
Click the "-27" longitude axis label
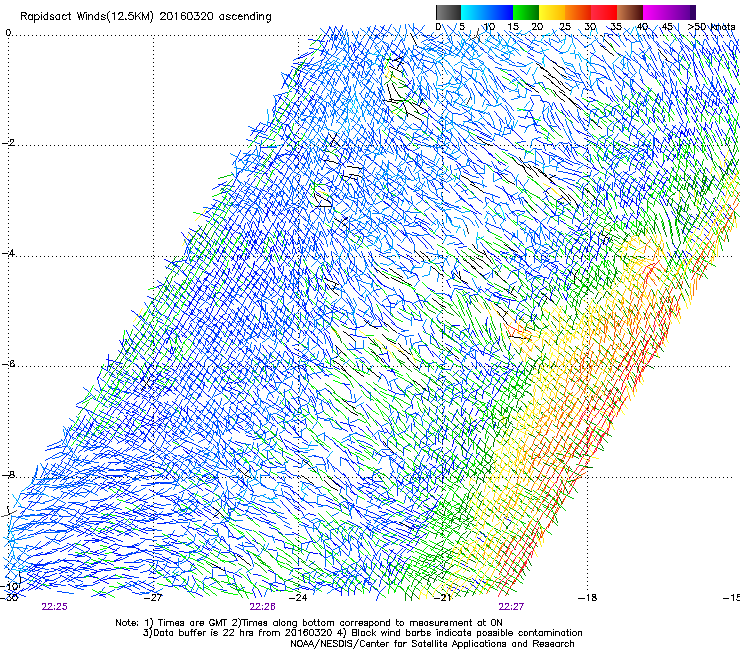153,598
